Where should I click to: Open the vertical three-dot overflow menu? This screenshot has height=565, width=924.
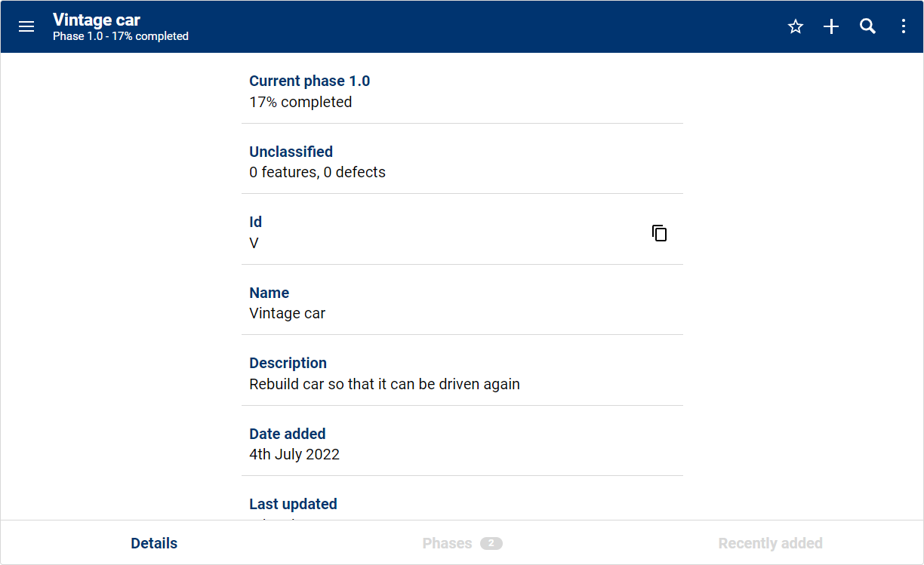coord(904,26)
